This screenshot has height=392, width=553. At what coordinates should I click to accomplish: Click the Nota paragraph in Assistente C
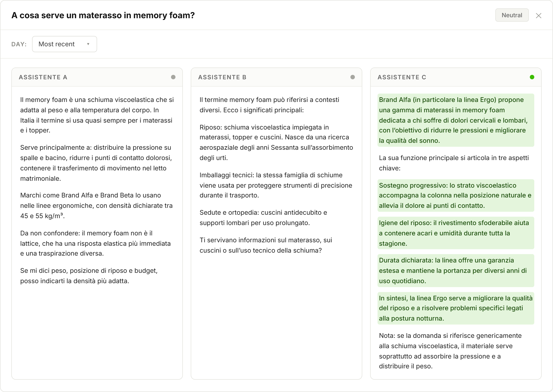point(450,351)
